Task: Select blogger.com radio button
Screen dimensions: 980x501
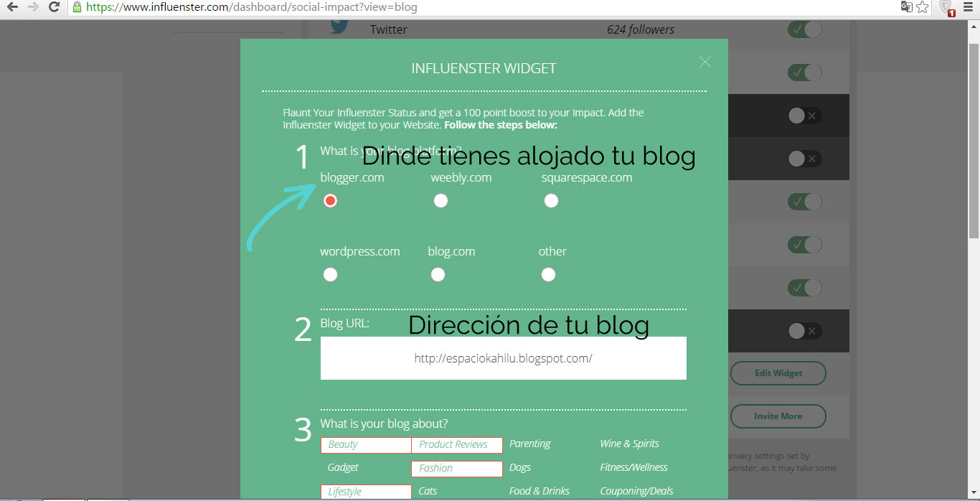Action: (x=330, y=201)
